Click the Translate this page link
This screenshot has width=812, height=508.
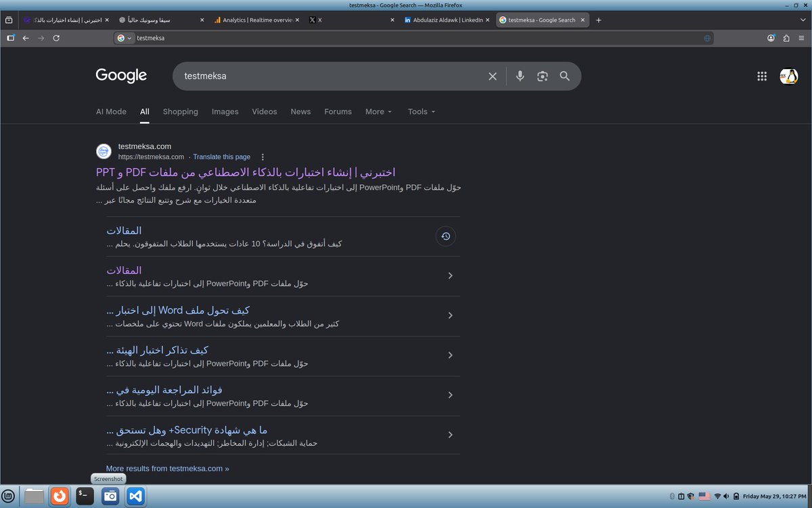coord(221,156)
